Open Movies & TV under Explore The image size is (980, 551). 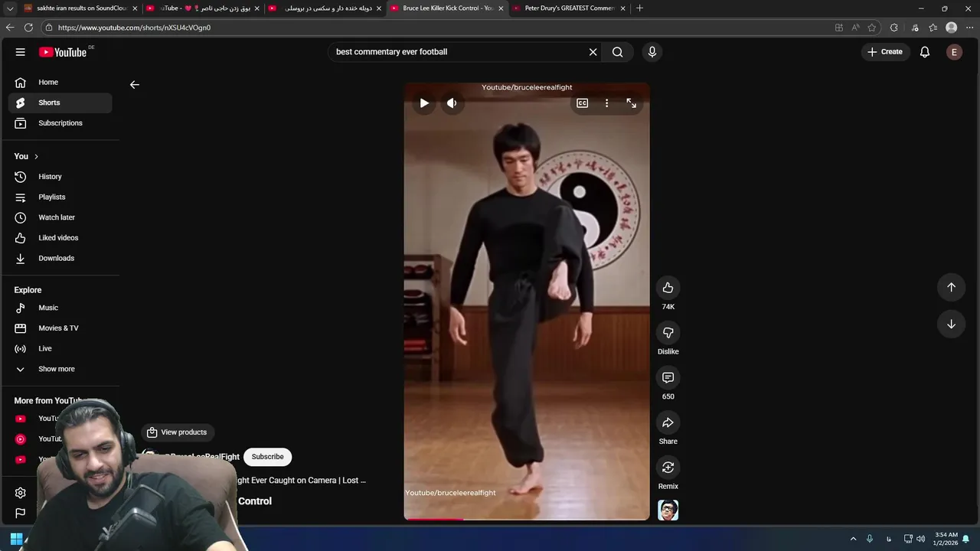tap(60, 328)
